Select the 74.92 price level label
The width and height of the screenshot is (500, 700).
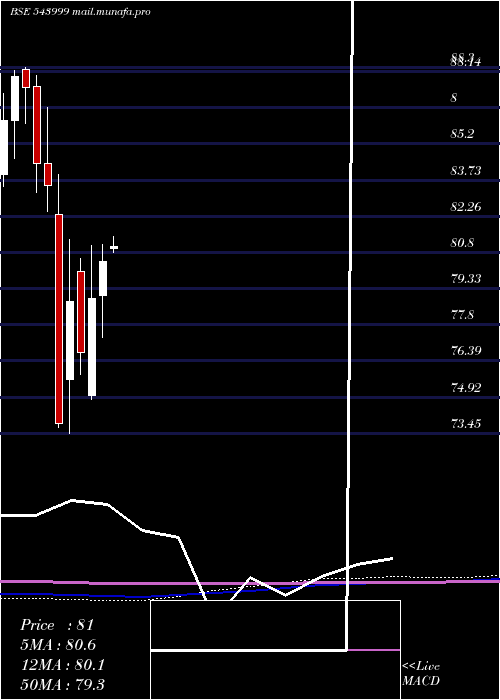[x=466, y=388]
